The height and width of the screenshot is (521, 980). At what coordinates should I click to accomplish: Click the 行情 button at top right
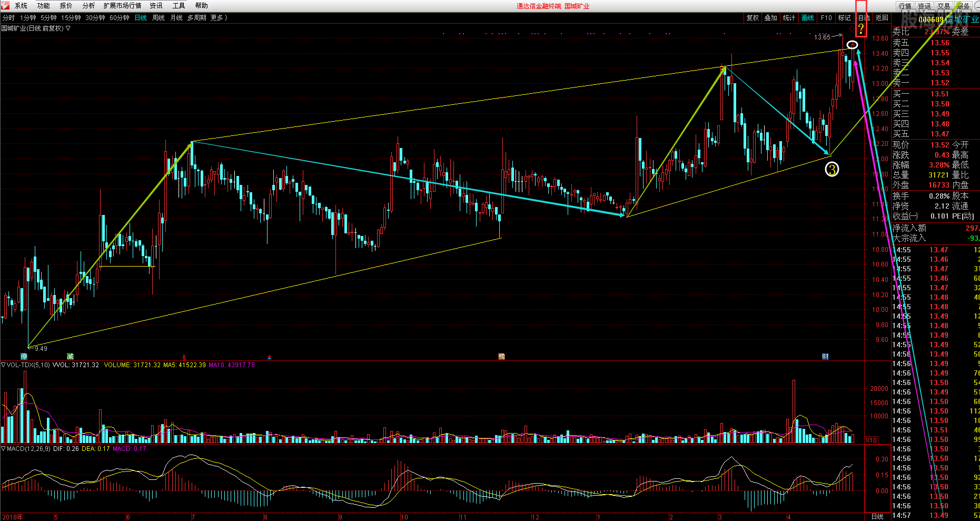click(905, 6)
